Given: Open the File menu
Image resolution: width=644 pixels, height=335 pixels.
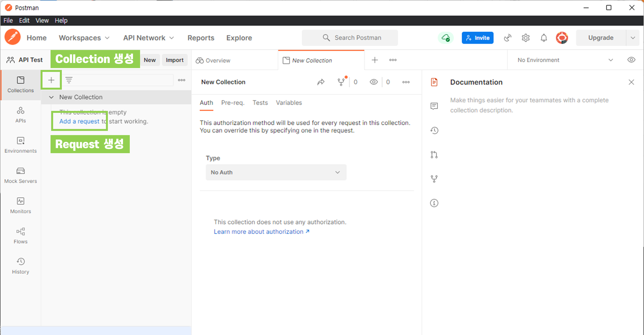Looking at the screenshot, I should (8, 20).
